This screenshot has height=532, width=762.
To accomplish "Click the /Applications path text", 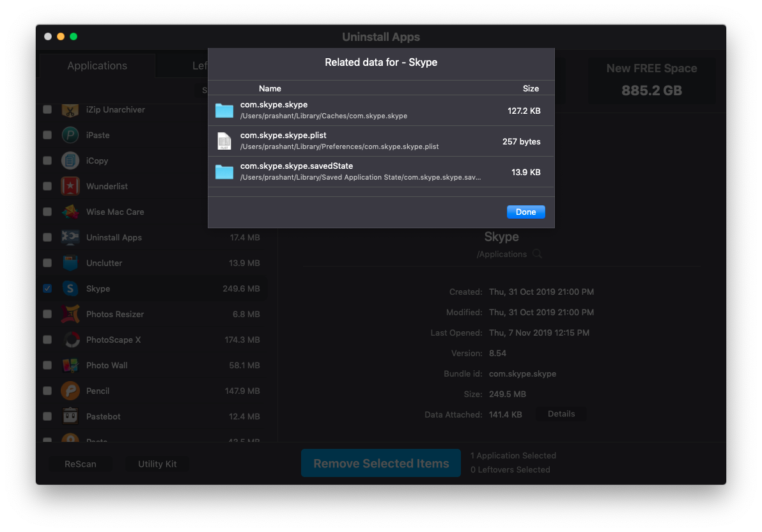I will pyautogui.click(x=502, y=254).
